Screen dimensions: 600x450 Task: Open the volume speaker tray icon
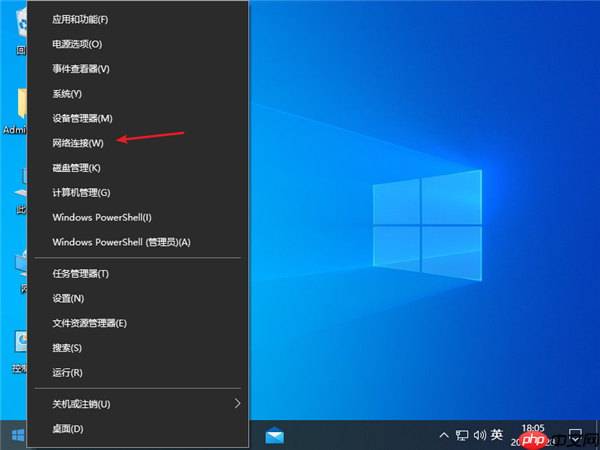pos(479,435)
